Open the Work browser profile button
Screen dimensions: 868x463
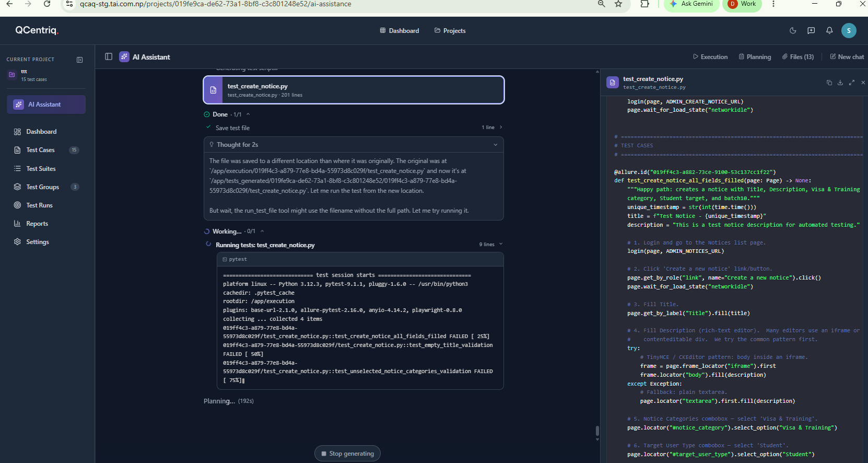click(742, 4)
